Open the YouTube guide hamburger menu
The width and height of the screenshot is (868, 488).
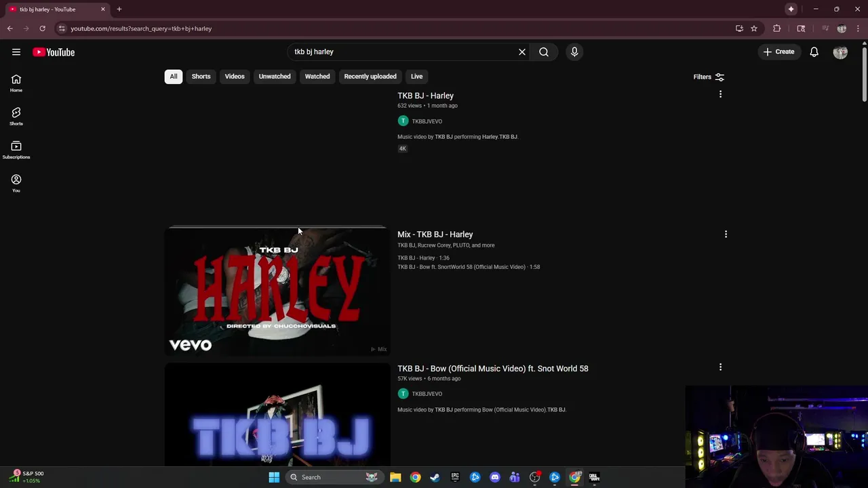coord(16,52)
